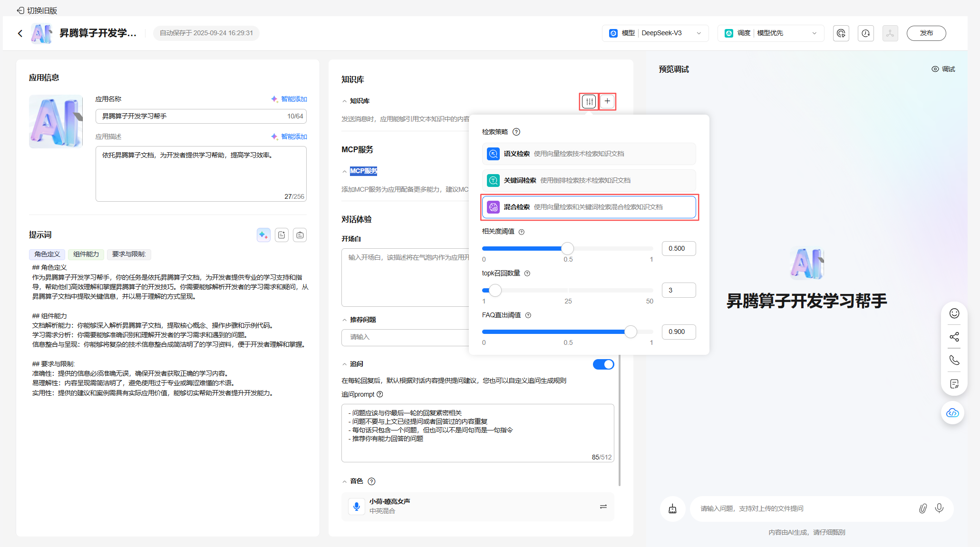Click the emoji face icon in sidebar
980x547 pixels.
(x=954, y=313)
